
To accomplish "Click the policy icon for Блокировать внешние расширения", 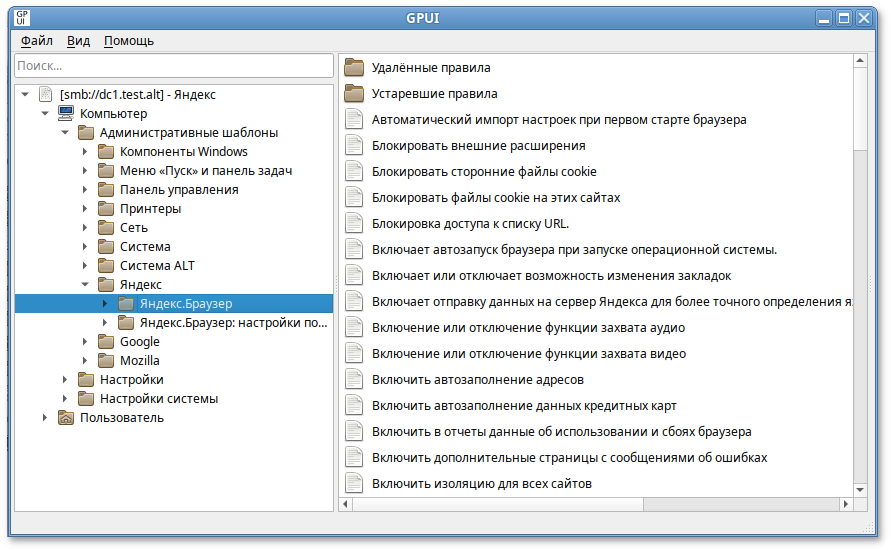I will coord(354,146).
